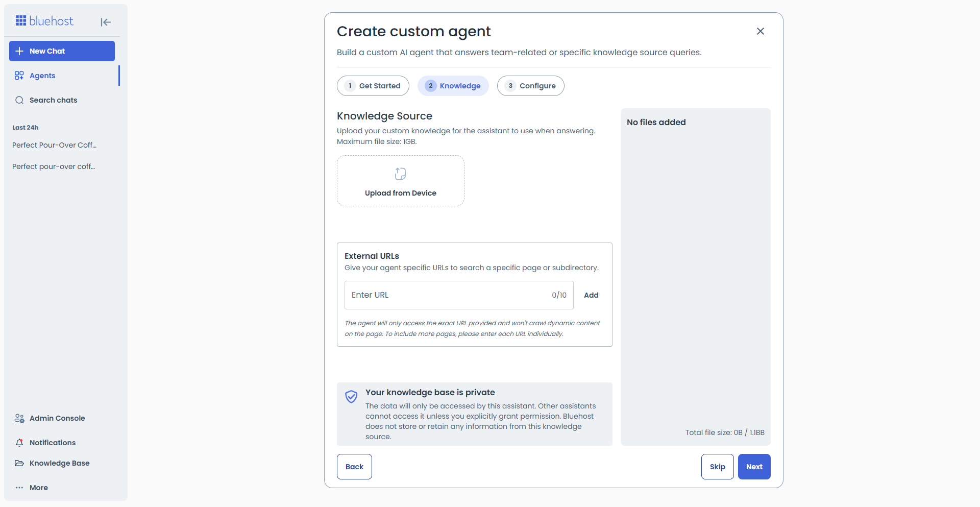Click the 'Last 24h' label
The image size is (980, 507).
point(26,128)
